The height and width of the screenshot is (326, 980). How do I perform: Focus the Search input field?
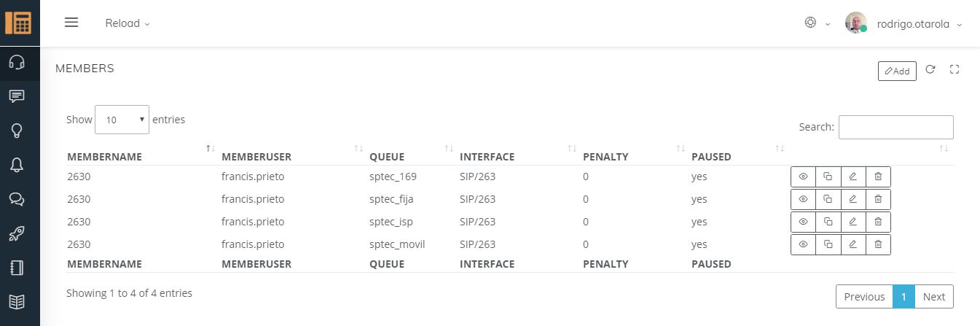pos(895,127)
